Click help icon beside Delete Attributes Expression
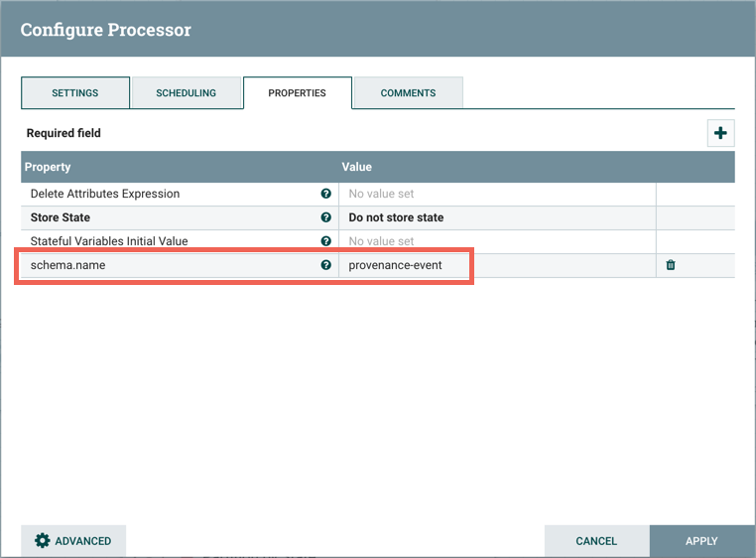 click(325, 194)
